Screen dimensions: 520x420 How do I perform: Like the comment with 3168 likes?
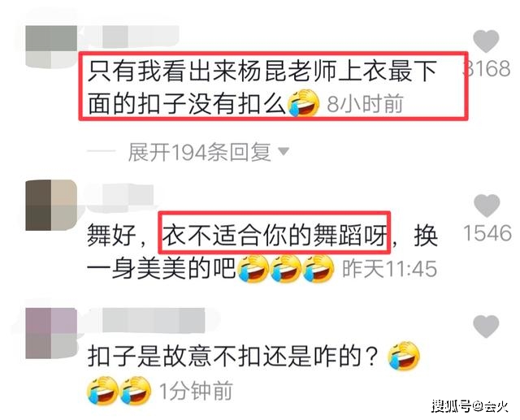pos(486,41)
